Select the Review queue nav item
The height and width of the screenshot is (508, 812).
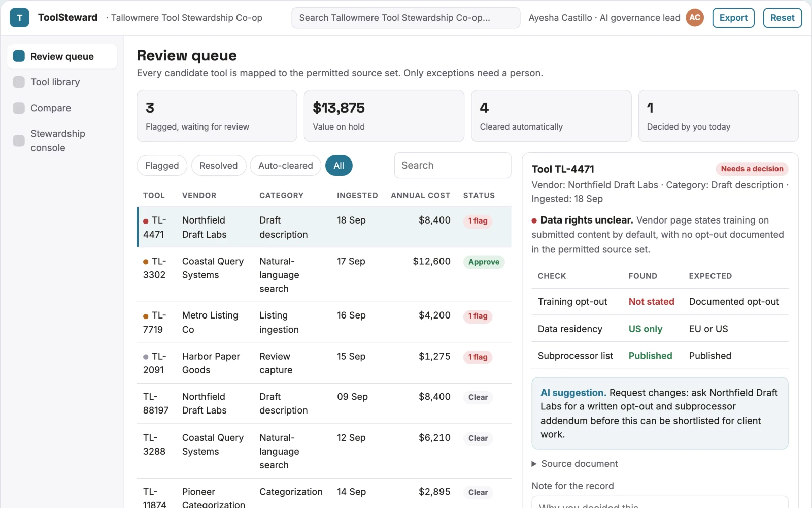62,56
